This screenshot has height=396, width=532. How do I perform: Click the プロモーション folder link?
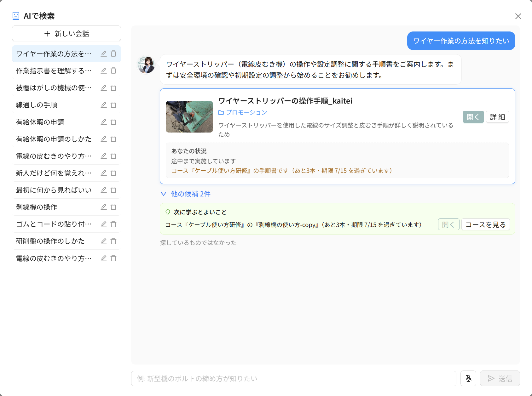point(243,112)
